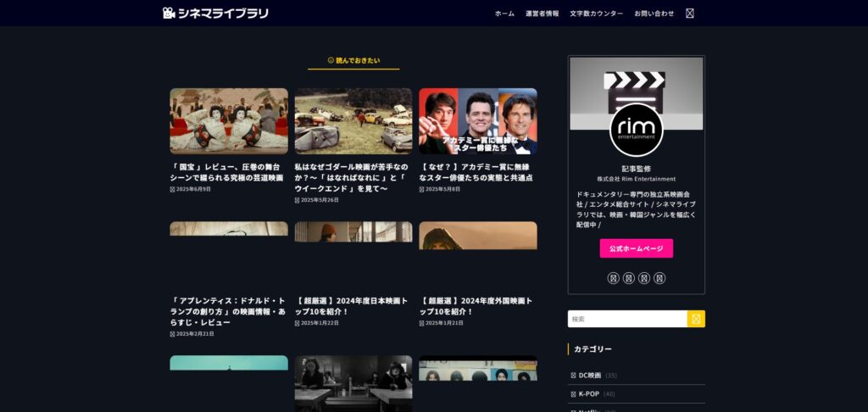Click the clock icon beside 2025年6月9日
Image resolution: width=868 pixels, height=412 pixels.
[x=172, y=189]
